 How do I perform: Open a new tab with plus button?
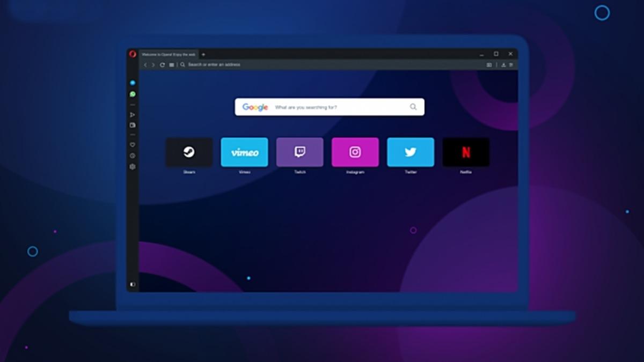click(203, 55)
